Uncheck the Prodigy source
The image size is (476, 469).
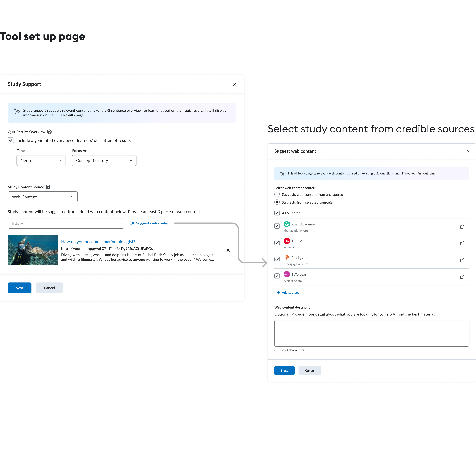(277, 259)
